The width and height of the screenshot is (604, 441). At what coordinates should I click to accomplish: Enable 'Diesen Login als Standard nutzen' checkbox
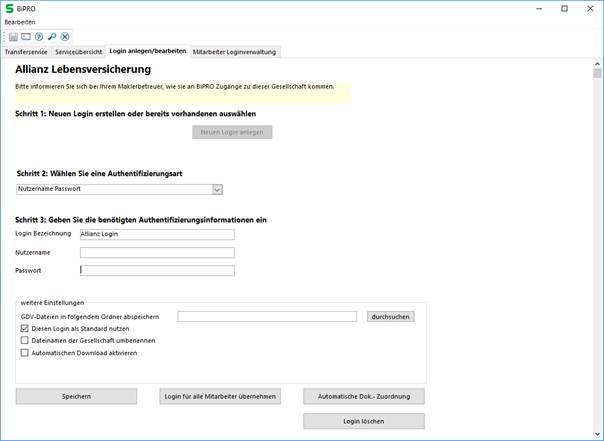tap(25, 328)
